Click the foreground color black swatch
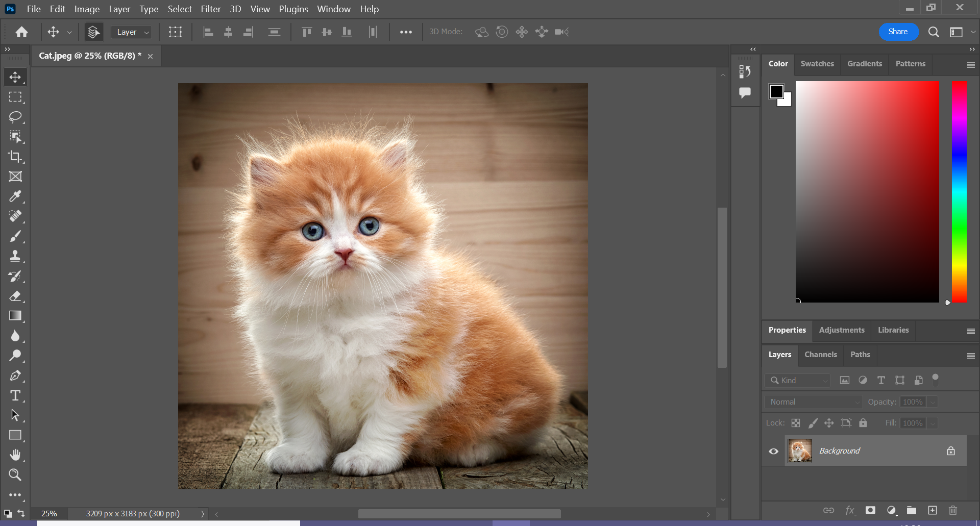 pyautogui.click(x=776, y=91)
